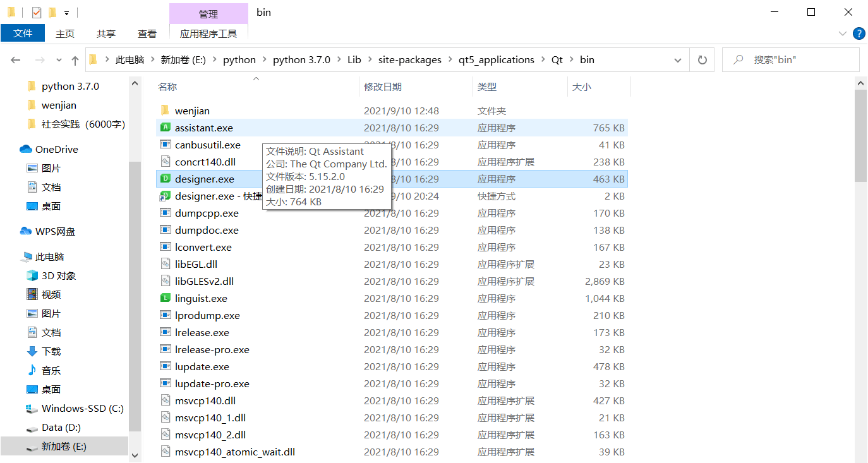Switch to the 主页 ribbon tab
The image size is (868, 463).
coord(65,33)
